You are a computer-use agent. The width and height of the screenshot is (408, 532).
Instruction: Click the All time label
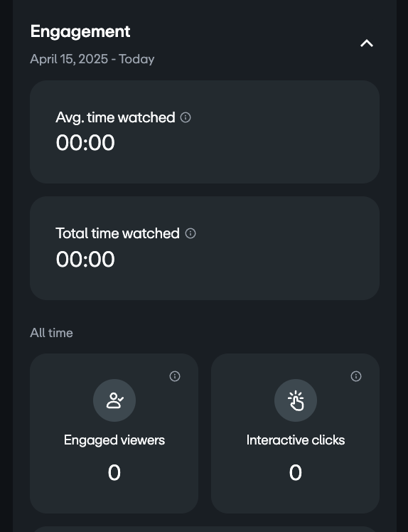(52, 333)
